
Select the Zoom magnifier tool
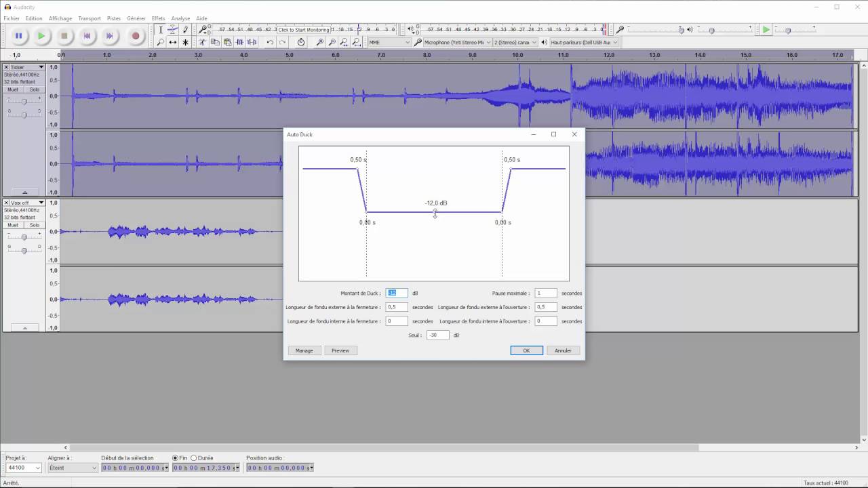click(160, 42)
